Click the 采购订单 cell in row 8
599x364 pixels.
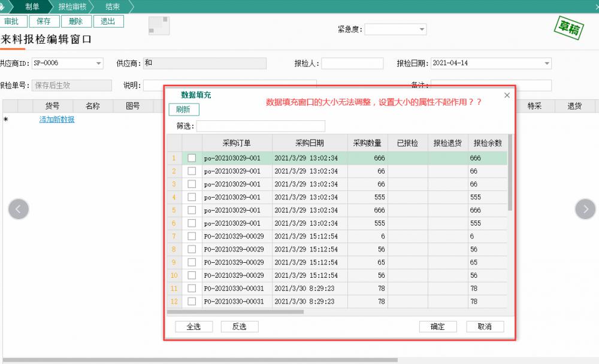pos(237,250)
